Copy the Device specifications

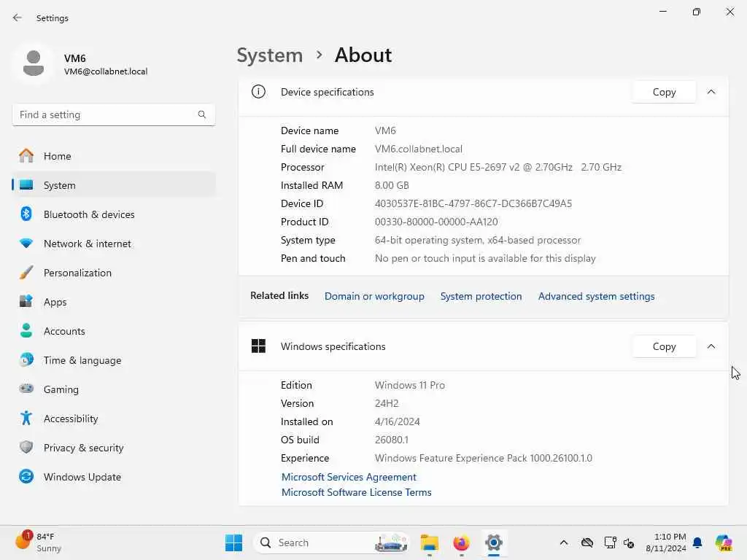click(664, 92)
